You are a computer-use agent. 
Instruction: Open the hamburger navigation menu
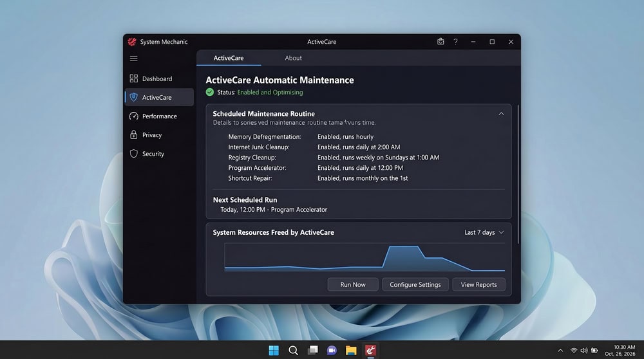[x=133, y=59]
